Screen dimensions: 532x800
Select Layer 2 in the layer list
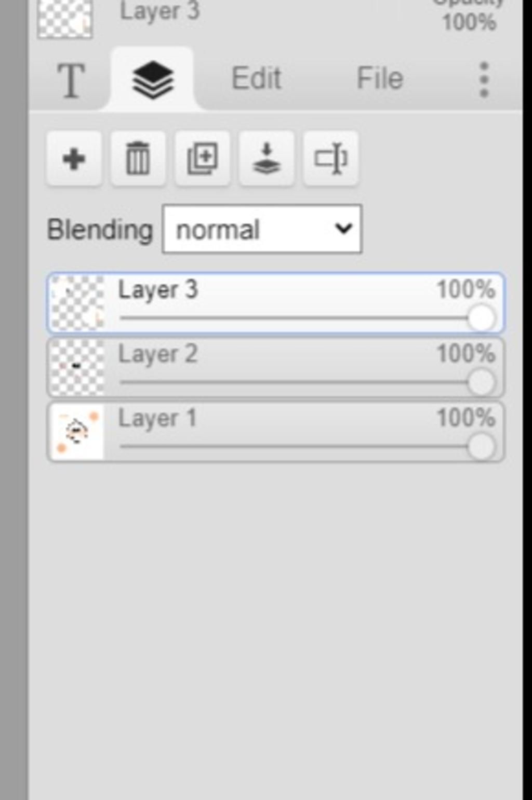(x=275, y=368)
